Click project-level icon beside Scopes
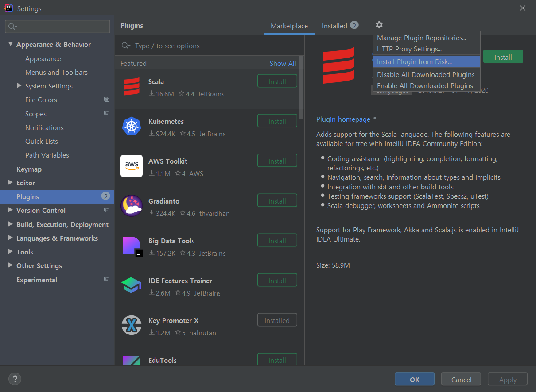 tap(106, 113)
